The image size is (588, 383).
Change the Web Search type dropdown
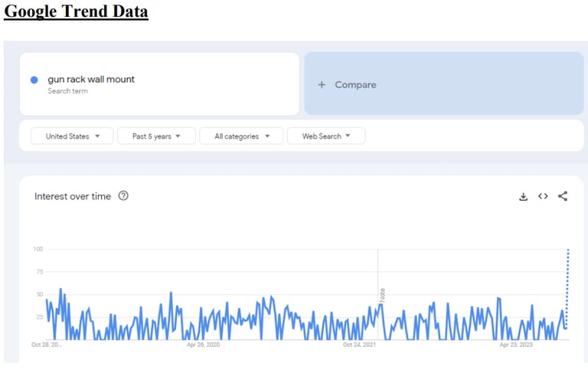coord(326,136)
